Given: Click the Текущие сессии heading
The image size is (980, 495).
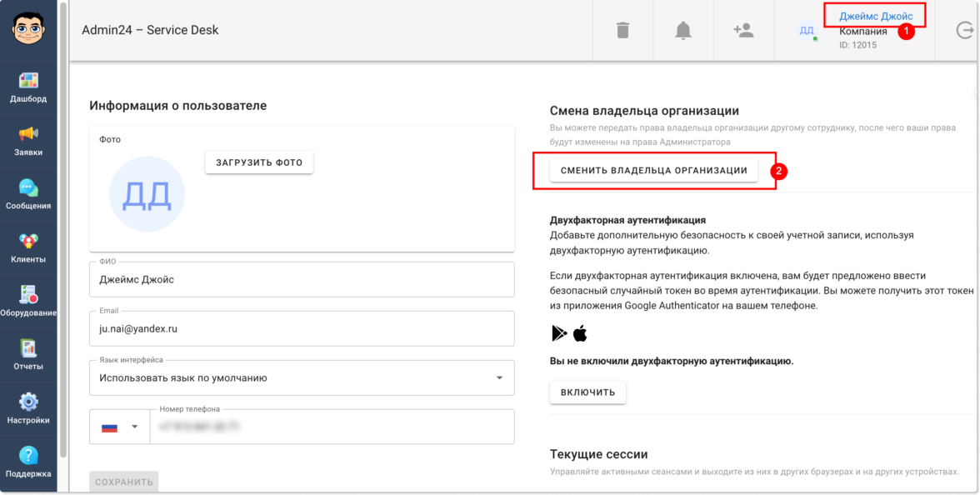Looking at the screenshot, I should coord(598,453).
